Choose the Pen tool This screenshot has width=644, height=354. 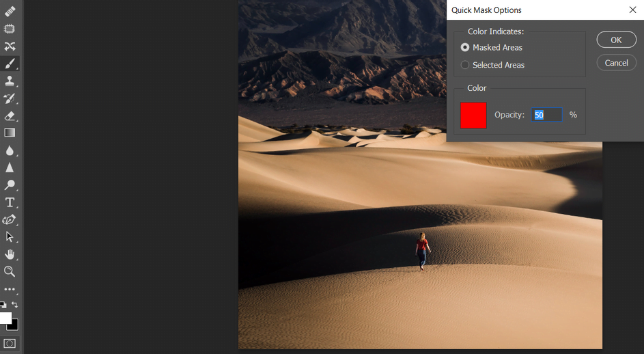[10, 220]
